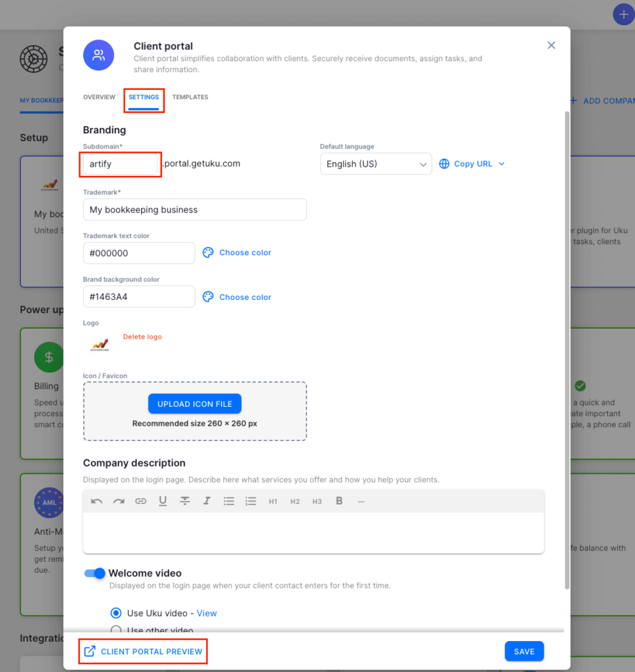Set Heading 3 style with H3
Image resolution: width=635 pixels, height=672 pixels.
[x=317, y=501]
